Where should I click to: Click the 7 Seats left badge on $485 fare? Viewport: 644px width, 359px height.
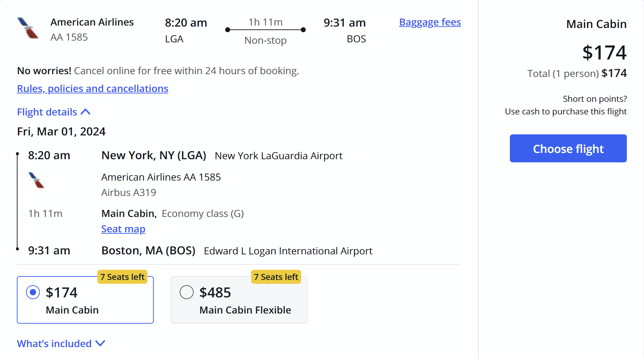coord(276,277)
